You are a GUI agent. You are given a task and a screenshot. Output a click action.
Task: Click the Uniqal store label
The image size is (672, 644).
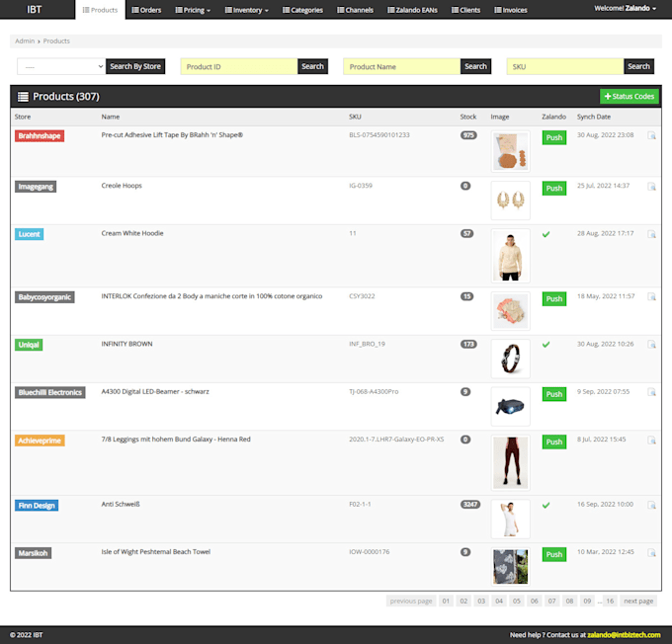pos(29,345)
